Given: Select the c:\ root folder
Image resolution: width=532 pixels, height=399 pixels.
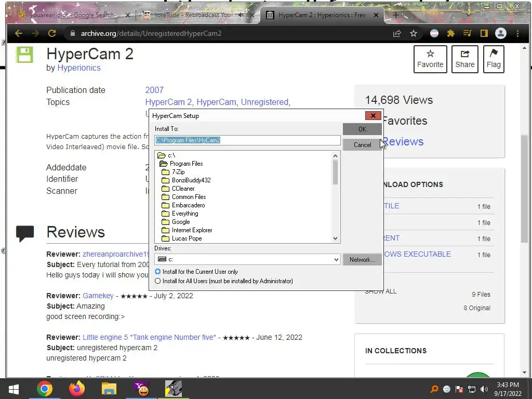Looking at the screenshot, I should click(167, 155).
